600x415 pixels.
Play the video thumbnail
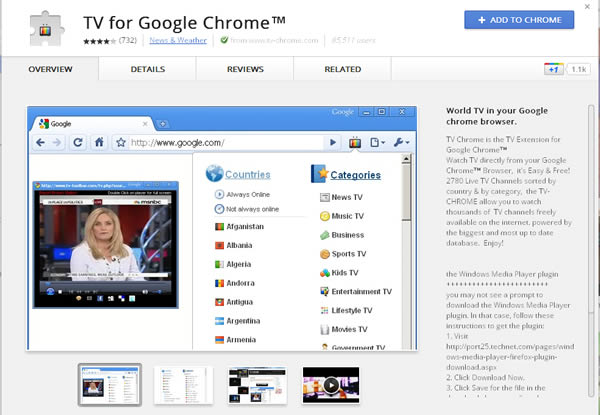331,385
